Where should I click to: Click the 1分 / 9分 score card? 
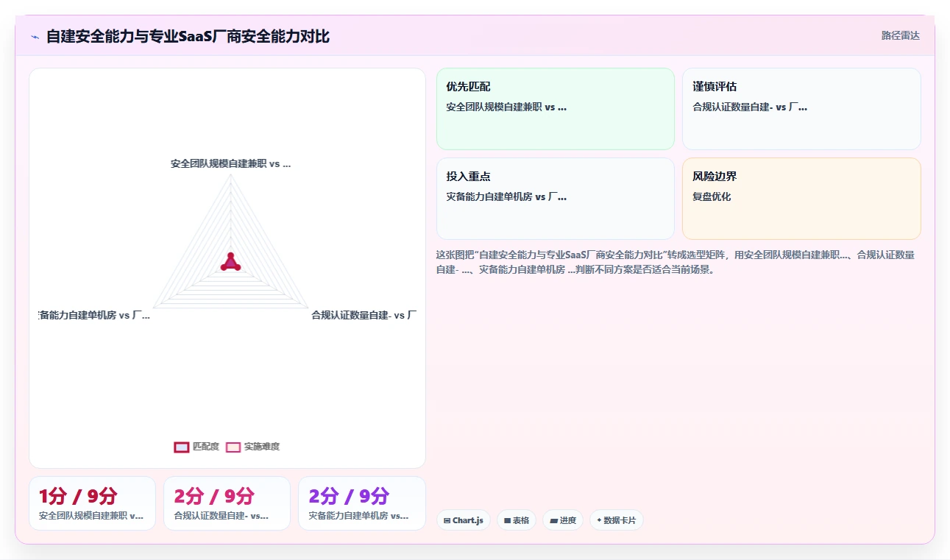click(x=92, y=503)
